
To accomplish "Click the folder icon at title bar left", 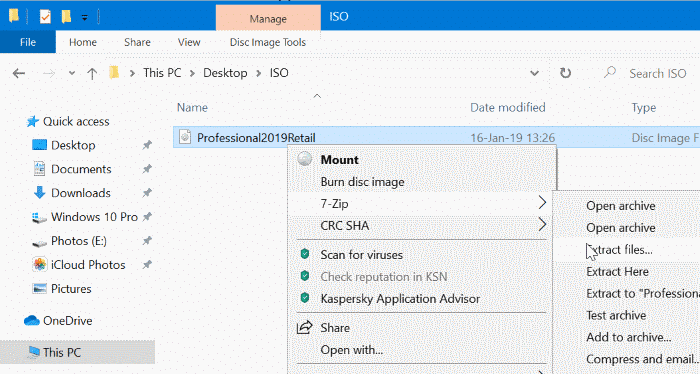I will (x=14, y=16).
